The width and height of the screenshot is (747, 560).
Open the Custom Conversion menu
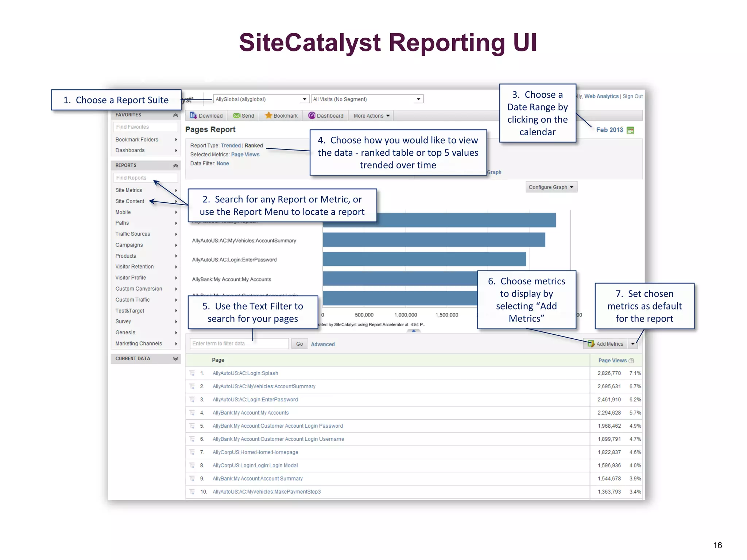click(146, 289)
